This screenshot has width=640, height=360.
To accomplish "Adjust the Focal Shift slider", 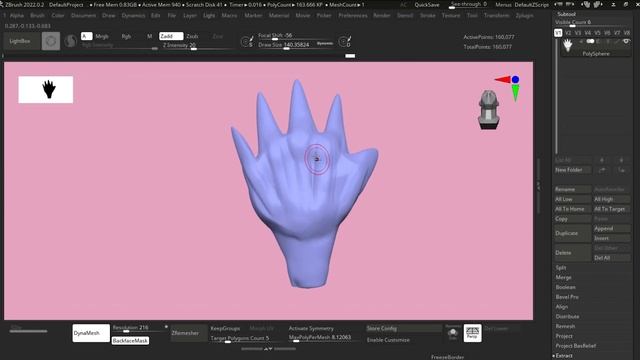I will click(x=291, y=36).
